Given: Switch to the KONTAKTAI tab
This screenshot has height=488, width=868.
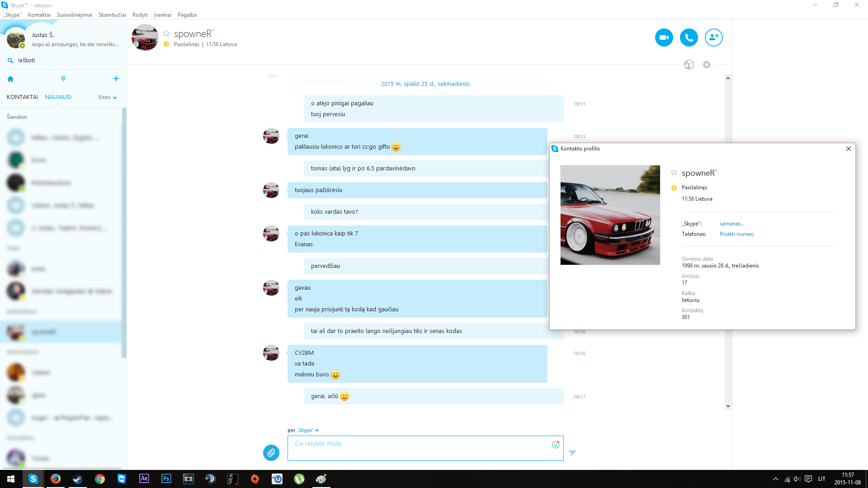Looking at the screenshot, I should pyautogui.click(x=22, y=97).
